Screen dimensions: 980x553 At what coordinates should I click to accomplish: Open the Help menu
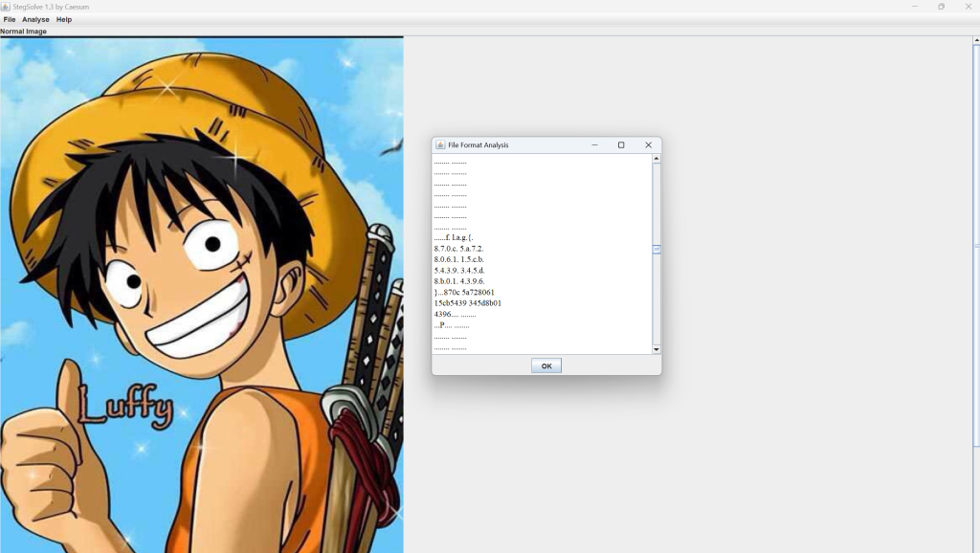(64, 19)
